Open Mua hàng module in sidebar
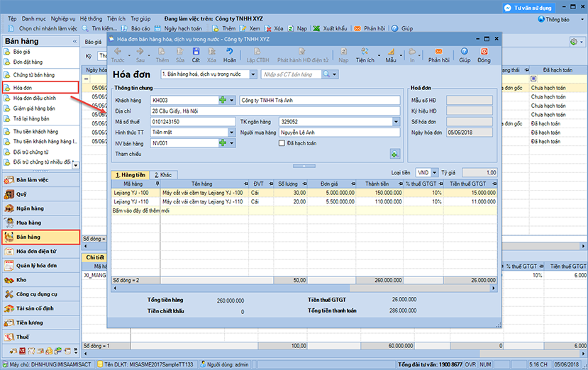The width and height of the screenshot is (588, 370). point(41,223)
